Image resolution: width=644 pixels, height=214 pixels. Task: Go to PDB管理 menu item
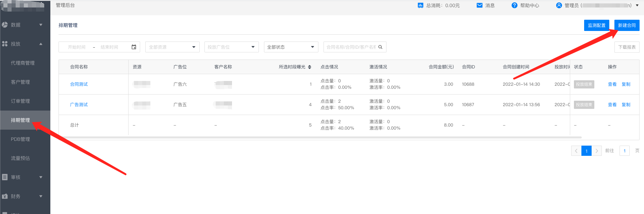coord(20,139)
